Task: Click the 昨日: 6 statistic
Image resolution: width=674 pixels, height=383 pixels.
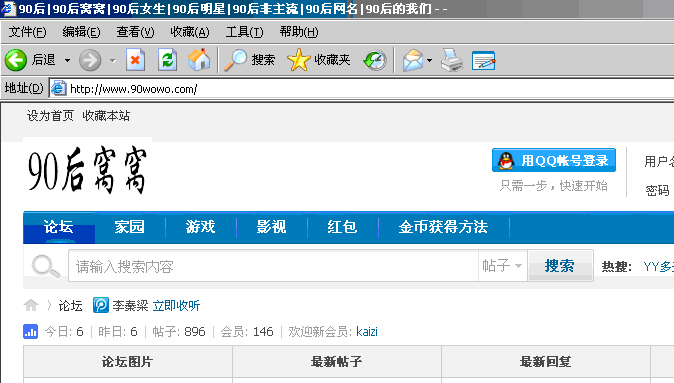Action: [x=118, y=331]
